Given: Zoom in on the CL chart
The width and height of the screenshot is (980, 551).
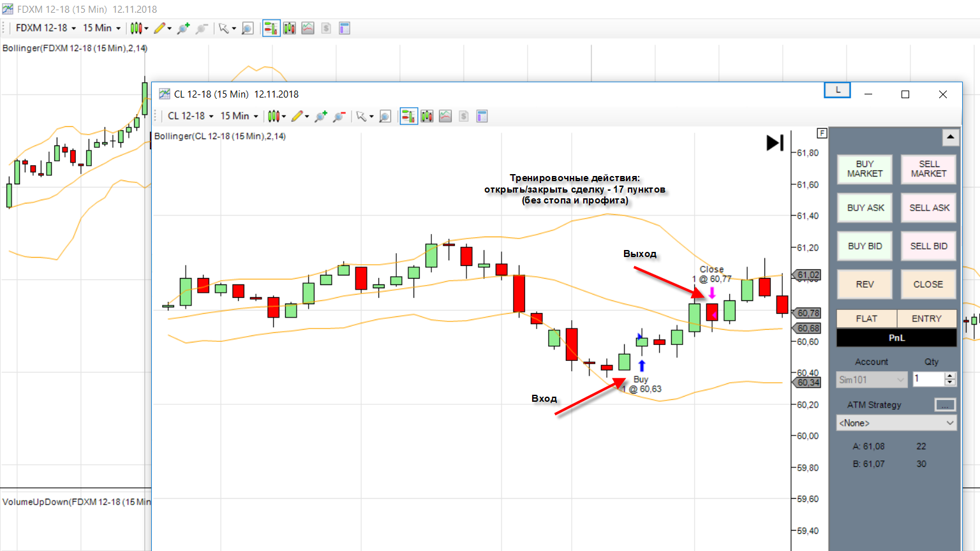Looking at the screenshot, I should [320, 116].
